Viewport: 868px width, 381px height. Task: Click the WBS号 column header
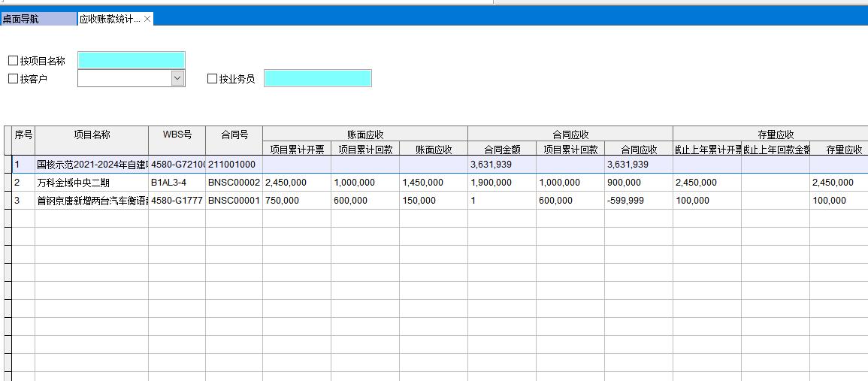tap(177, 135)
